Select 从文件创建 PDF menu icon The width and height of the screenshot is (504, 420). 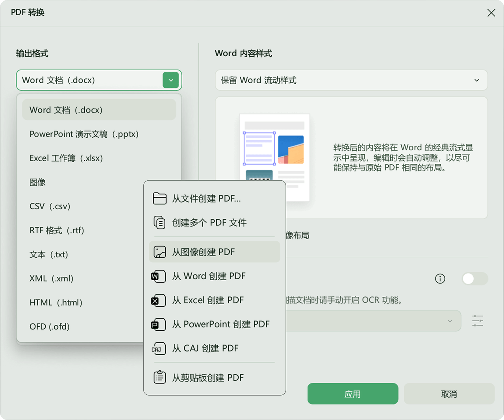(159, 198)
